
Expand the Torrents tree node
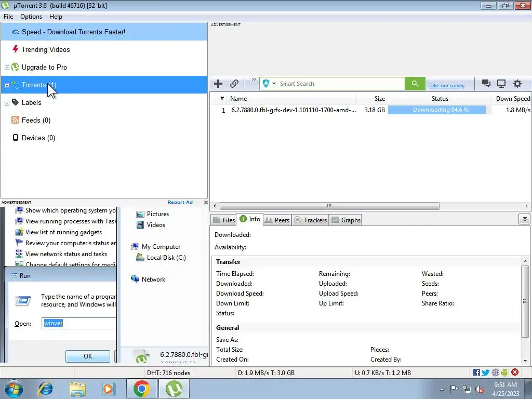point(7,85)
